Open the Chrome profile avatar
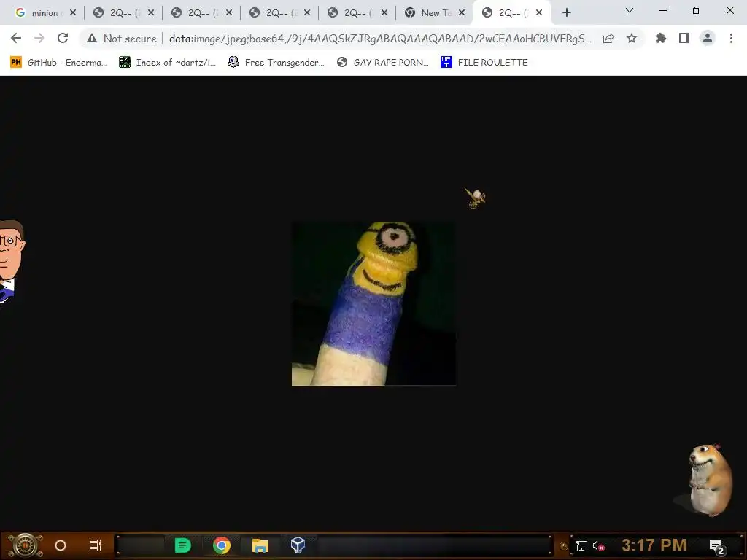This screenshot has width=747, height=560. pos(708,38)
